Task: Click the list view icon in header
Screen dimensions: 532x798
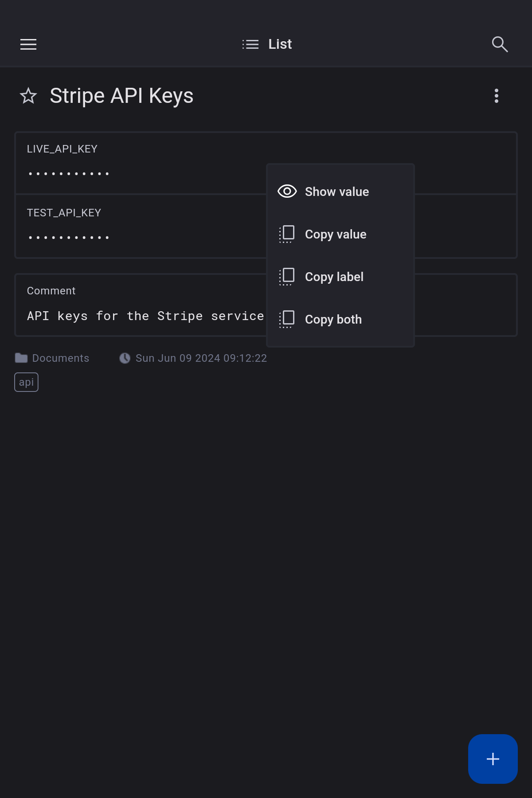Action: coord(250,44)
